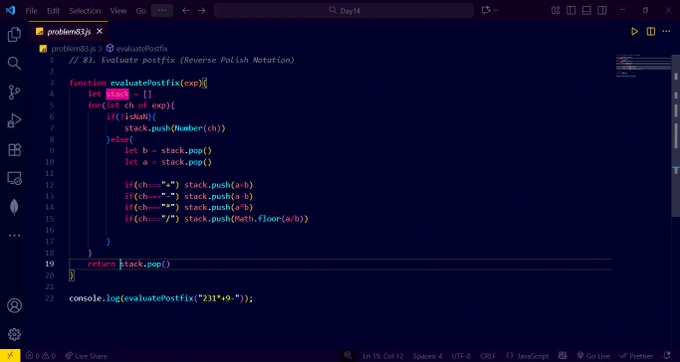Click isNaN on line 6

pyautogui.click(x=137, y=117)
